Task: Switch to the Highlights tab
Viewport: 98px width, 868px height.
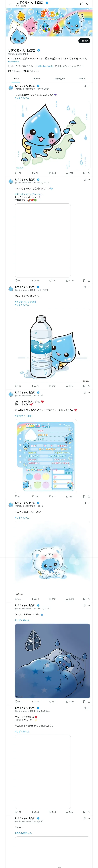Action: [x=60, y=79]
